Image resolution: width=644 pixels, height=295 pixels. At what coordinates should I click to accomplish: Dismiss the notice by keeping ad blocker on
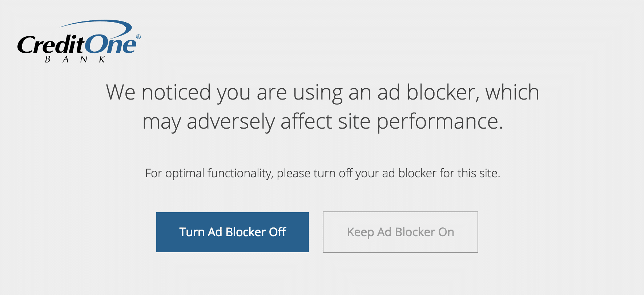click(x=400, y=232)
